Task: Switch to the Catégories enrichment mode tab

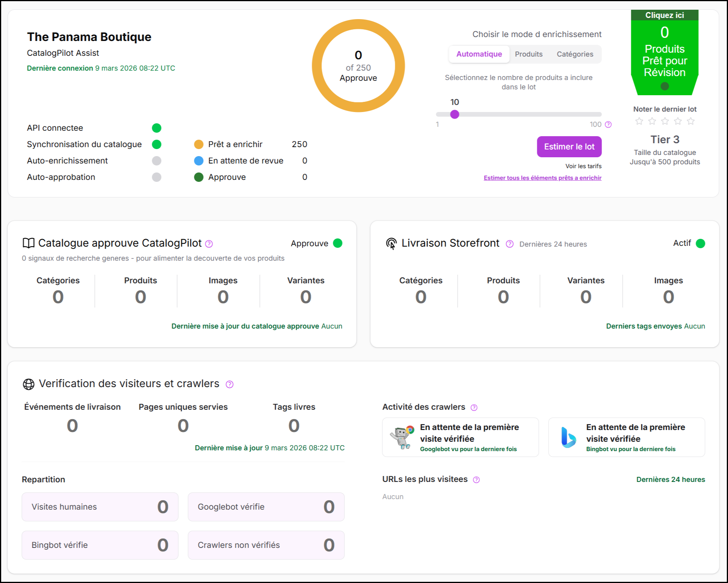Action: point(575,54)
